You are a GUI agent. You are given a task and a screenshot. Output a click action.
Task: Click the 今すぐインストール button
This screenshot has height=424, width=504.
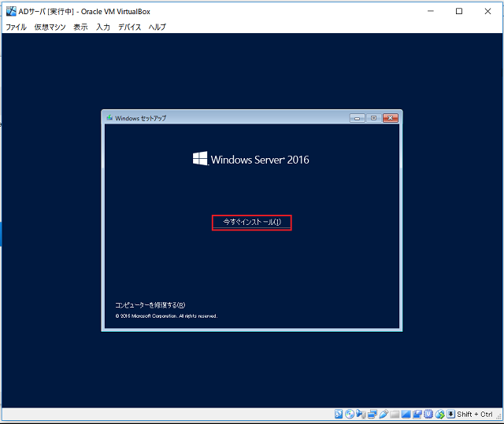point(251,223)
